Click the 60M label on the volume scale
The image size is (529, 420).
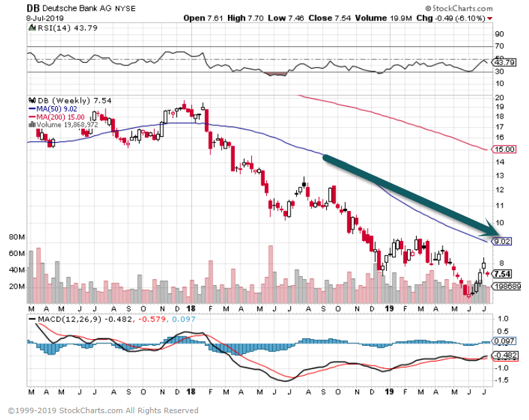coord(17,254)
